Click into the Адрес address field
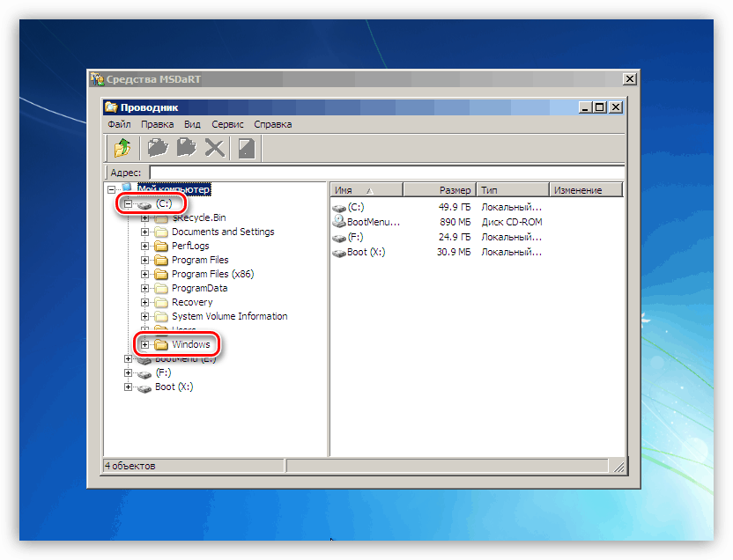 (387, 173)
